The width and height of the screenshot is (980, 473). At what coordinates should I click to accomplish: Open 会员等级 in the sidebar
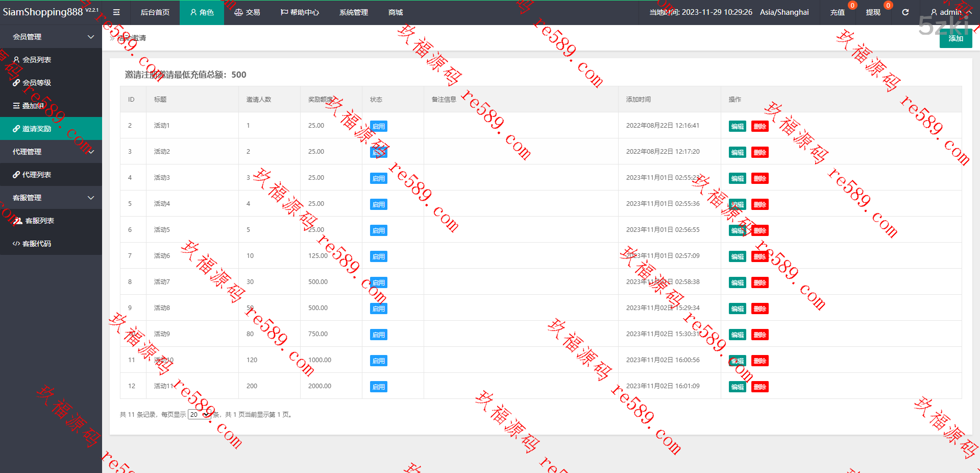click(x=36, y=83)
